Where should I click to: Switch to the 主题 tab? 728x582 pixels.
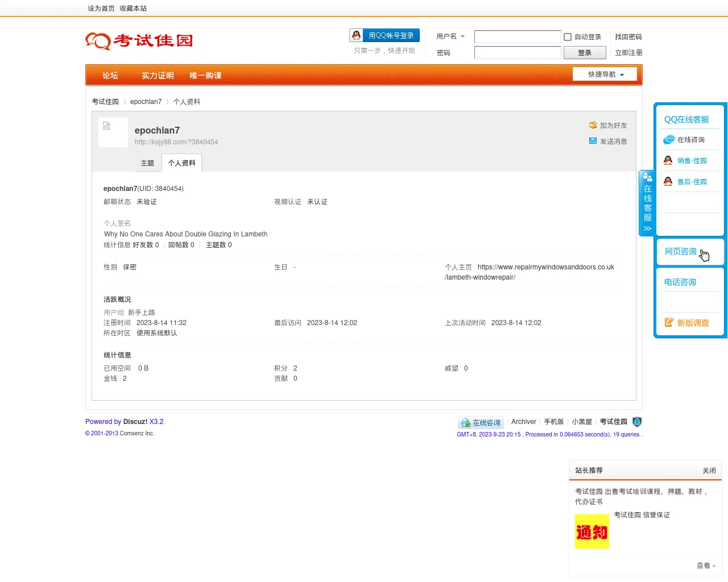click(x=147, y=163)
